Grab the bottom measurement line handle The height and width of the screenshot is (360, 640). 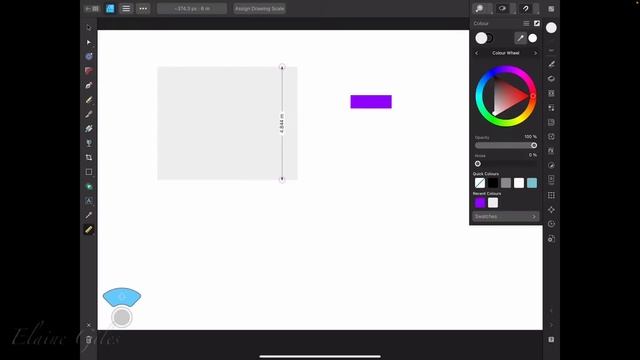tap(282, 179)
